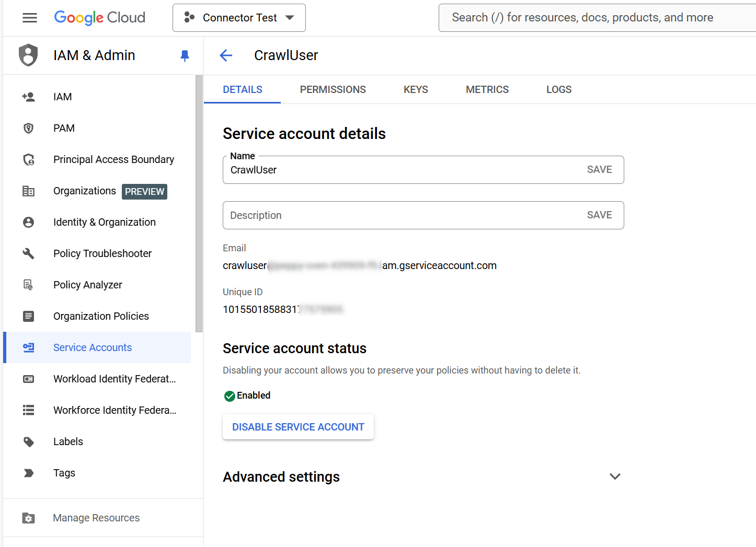The width and height of the screenshot is (756, 547).
Task: Open Workload Identity Federation page
Action: coord(97,379)
